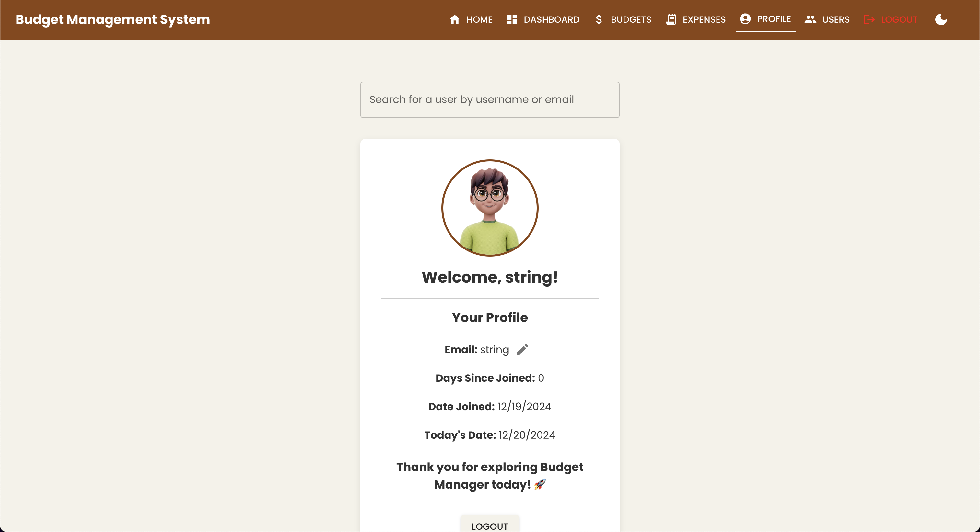Click the red Logout arrow icon
The image size is (980, 532).
click(869, 19)
